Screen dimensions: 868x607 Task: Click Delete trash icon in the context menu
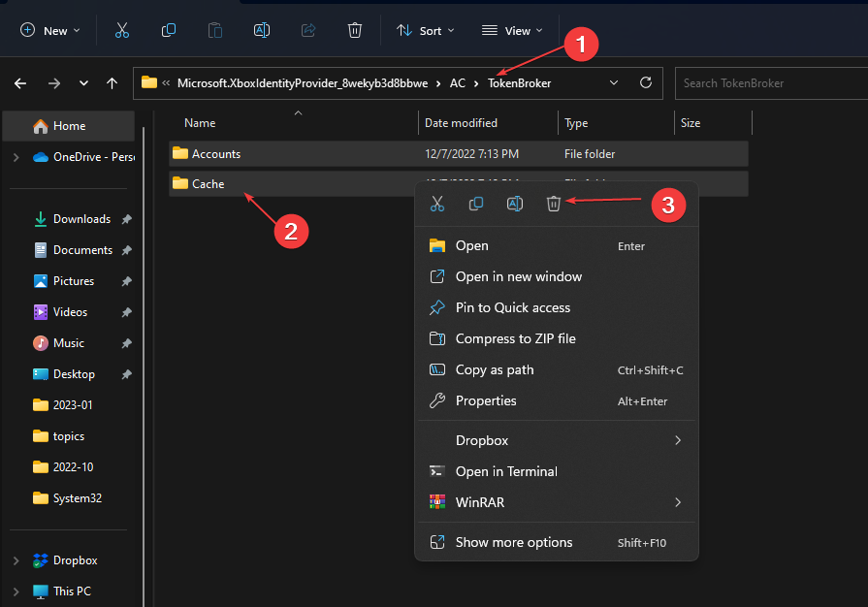[x=554, y=204]
